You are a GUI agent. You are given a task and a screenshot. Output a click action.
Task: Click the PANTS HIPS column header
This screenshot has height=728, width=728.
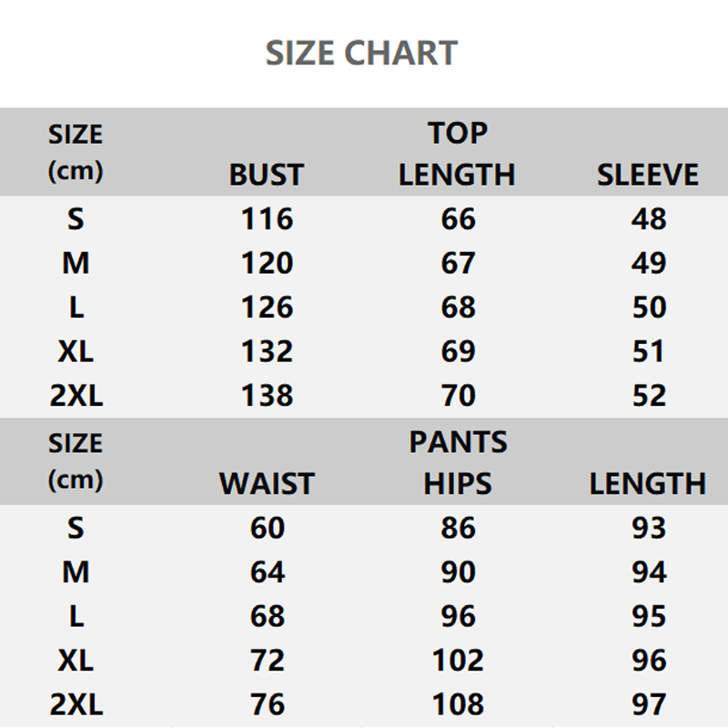click(x=458, y=464)
